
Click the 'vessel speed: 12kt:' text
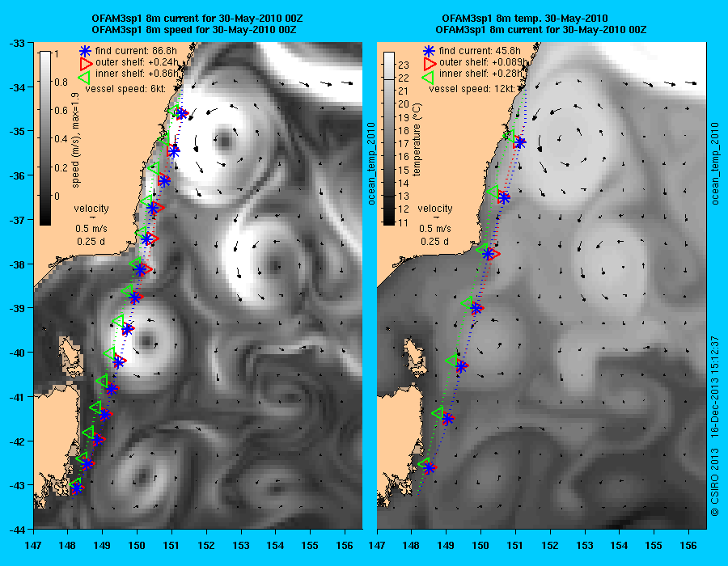click(x=472, y=89)
